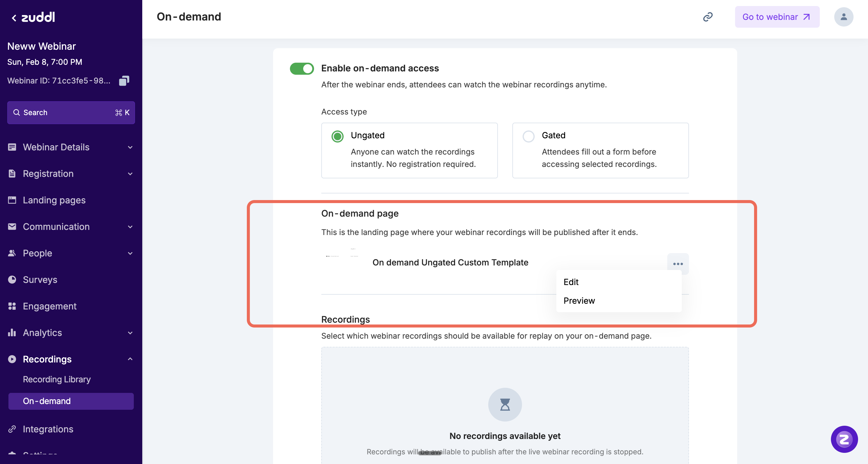Open Recording Library in sidebar

[x=57, y=379]
